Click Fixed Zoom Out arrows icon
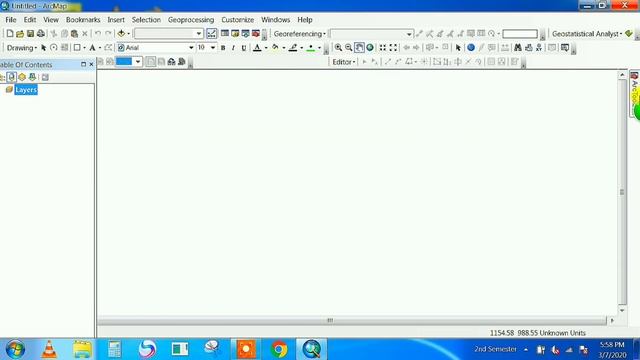The height and width of the screenshot is (360, 640). (x=393, y=48)
